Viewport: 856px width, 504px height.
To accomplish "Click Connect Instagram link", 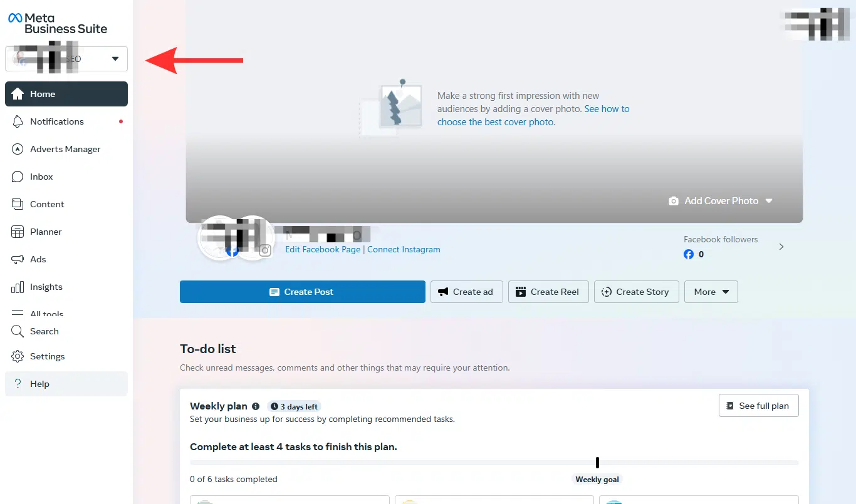I will tap(404, 249).
